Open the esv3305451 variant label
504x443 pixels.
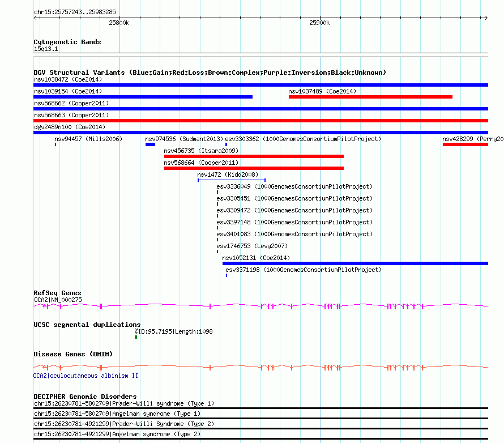(294, 198)
